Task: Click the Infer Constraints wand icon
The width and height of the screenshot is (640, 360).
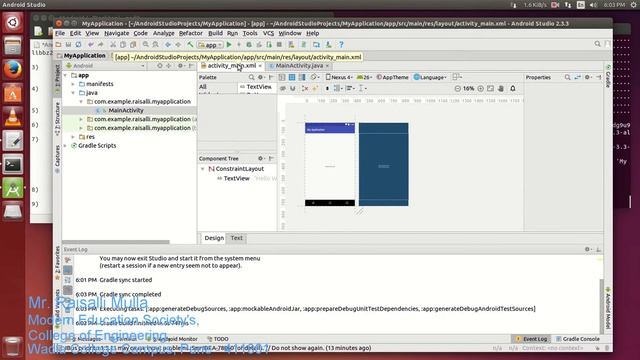Action: coord(315,89)
